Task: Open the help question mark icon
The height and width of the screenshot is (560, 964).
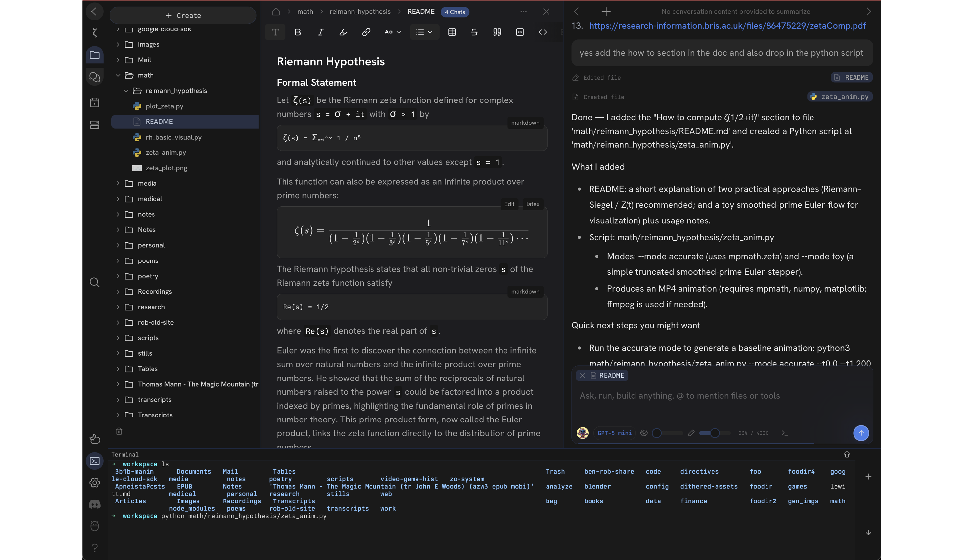Action: tap(95, 548)
